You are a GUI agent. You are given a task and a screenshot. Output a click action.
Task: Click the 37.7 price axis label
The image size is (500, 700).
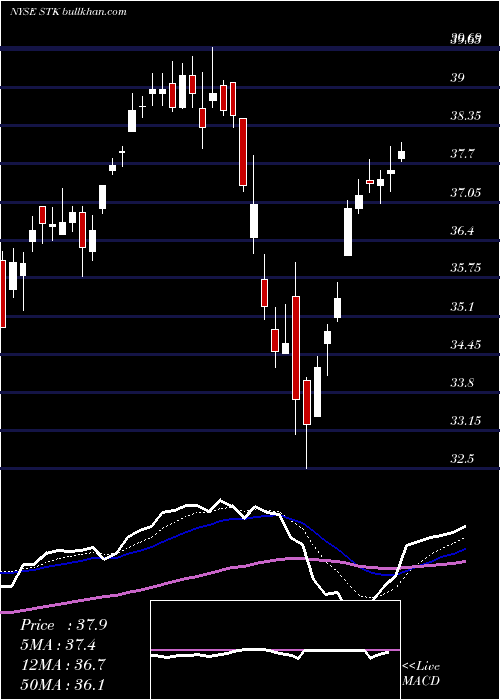(461, 154)
